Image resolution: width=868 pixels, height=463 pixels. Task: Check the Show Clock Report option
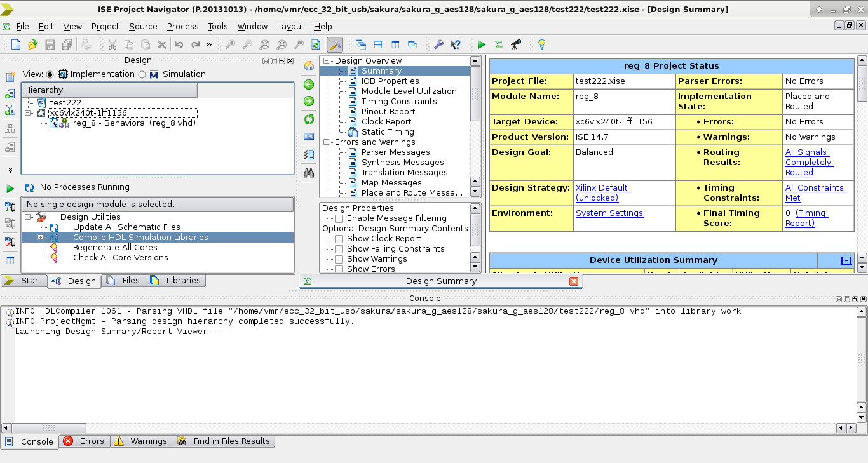tap(339, 239)
